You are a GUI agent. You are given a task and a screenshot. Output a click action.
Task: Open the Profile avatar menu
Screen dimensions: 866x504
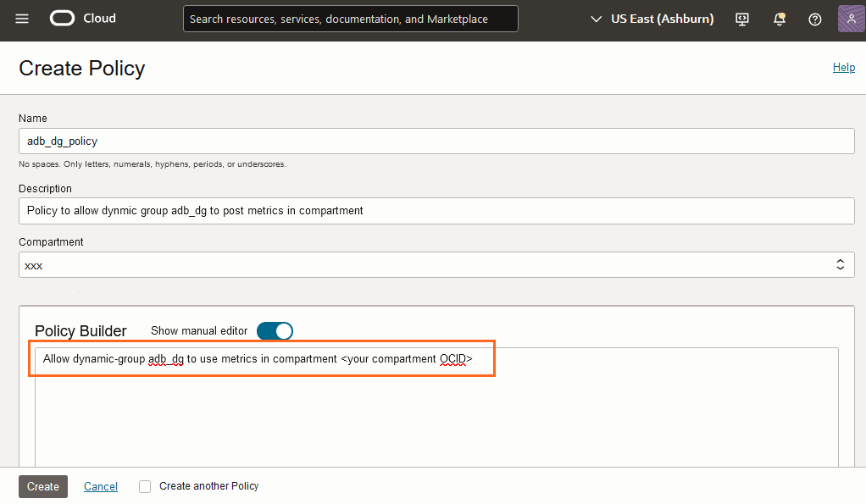851,18
